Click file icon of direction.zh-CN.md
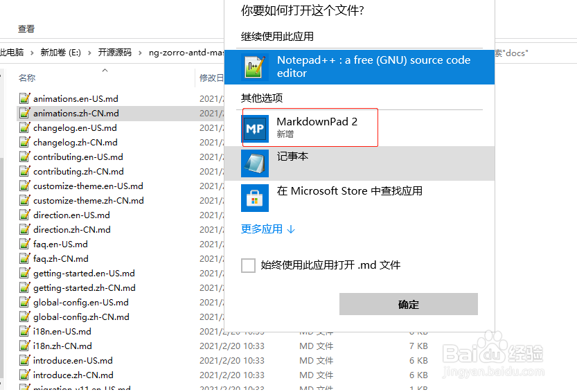This screenshot has height=392, width=577. pyautogui.click(x=25, y=229)
